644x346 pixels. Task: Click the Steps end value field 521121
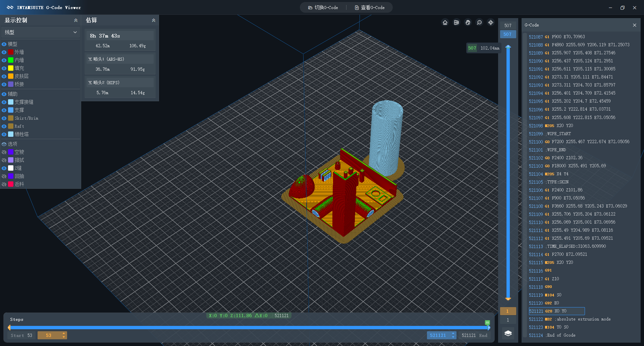pyautogui.click(x=439, y=335)
